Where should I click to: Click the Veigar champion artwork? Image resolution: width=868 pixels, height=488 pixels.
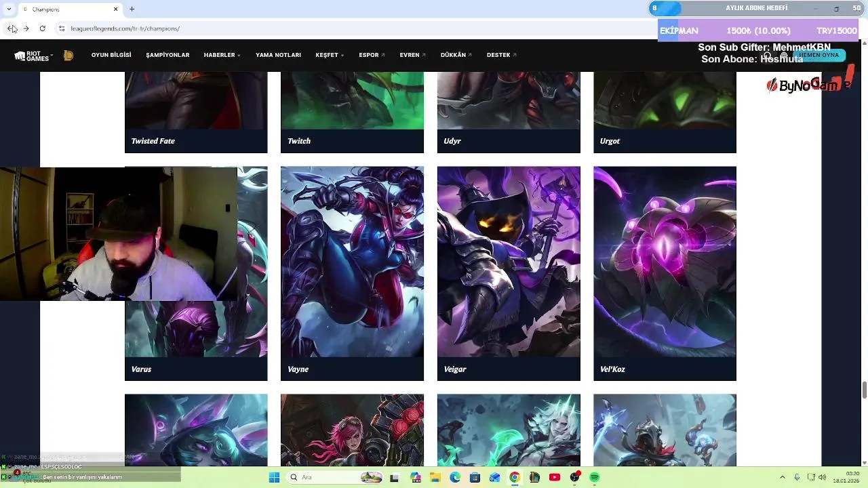coord(509,262)
